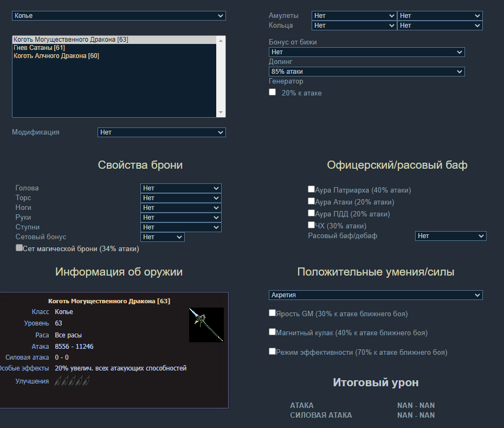Open the Голова armor dropdown
Viewport: 504px width, 428px height.
180,188
